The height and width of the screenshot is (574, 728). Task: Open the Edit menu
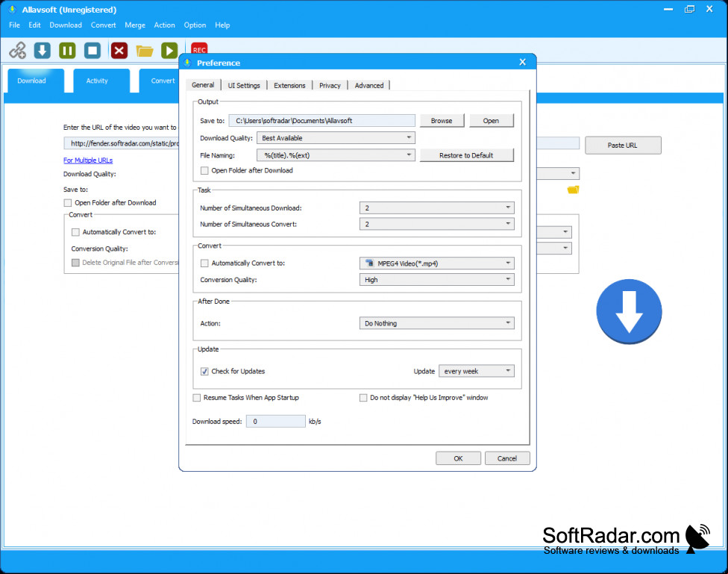click(34, 25)
